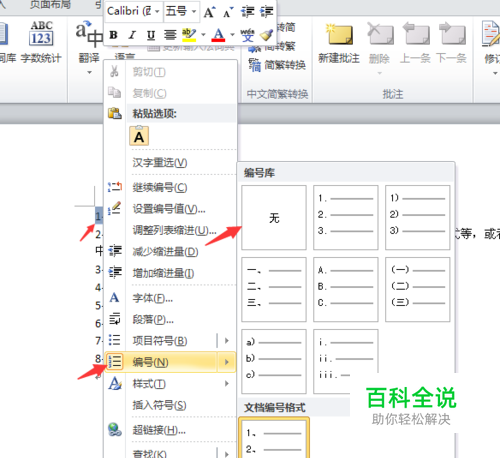
Task: Click the set numbering value icon
Action: point(115,209)
